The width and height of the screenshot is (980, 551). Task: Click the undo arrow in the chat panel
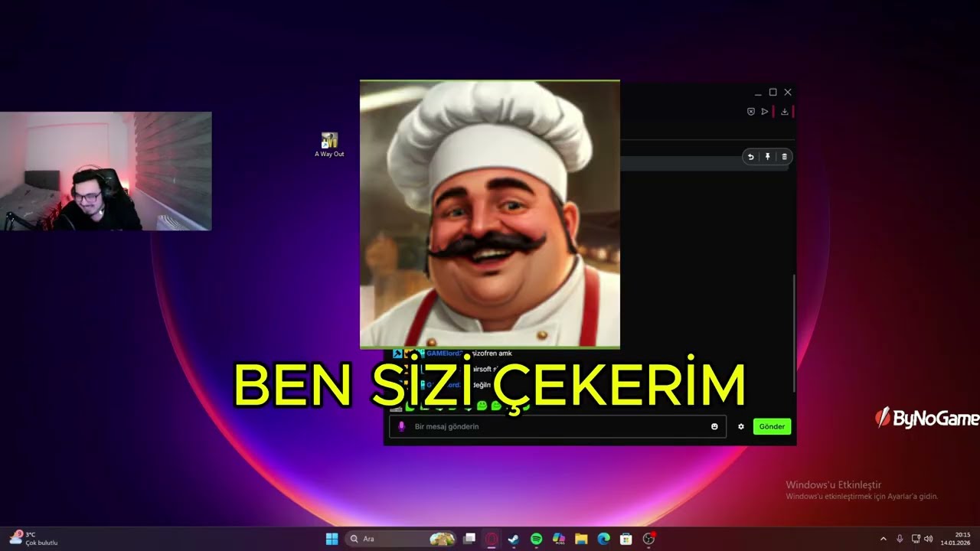pos(751,157)
